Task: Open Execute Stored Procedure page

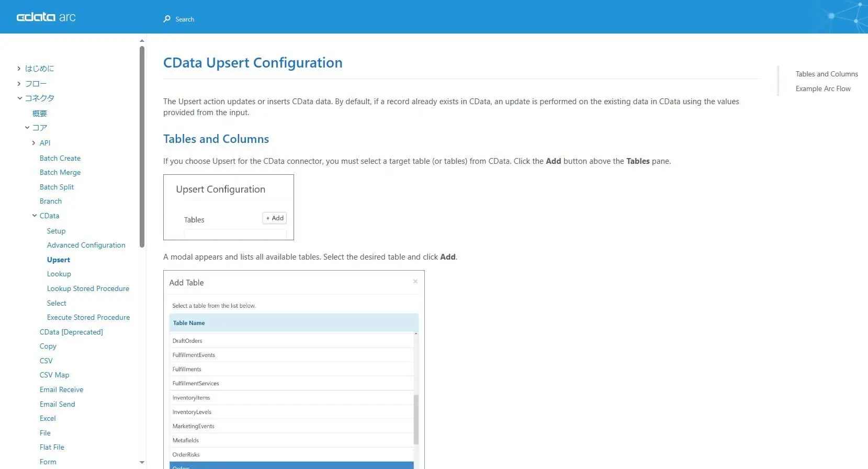Action: tap(88, 317)
